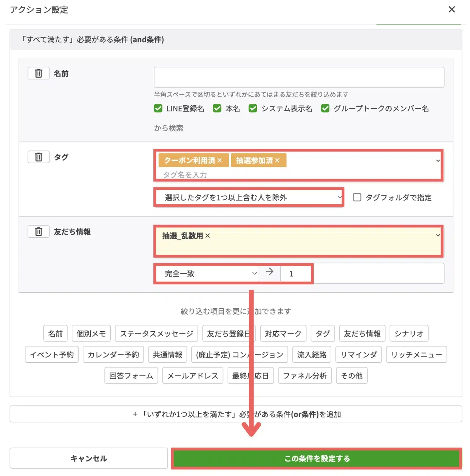
Task: Expand the 友だち情報 field selector
Action: click(438, 235)
